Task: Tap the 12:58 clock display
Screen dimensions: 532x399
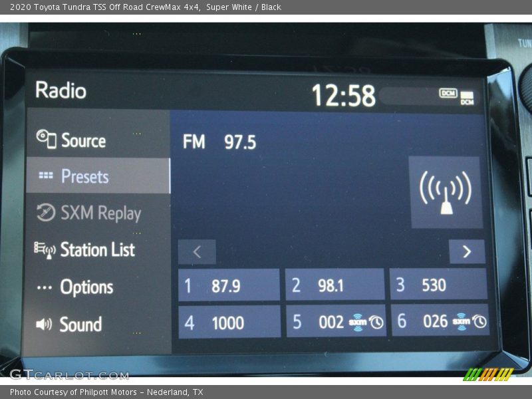Action: [343, 96]
